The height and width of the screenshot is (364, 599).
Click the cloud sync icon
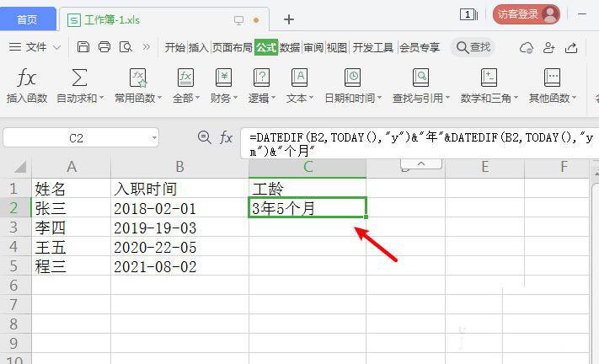click(527, 48)
